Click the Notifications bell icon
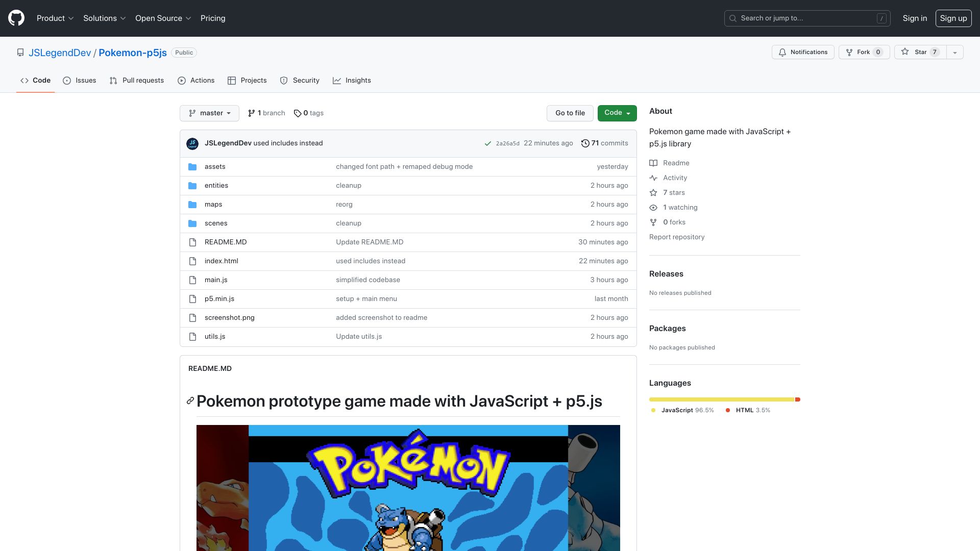980x551 pixels. pos(782,52)
